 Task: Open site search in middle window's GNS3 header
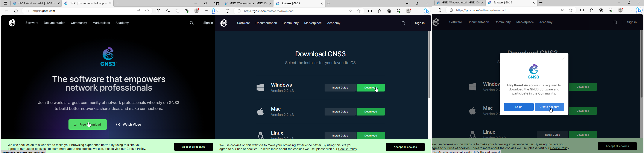[x=404, y=23]
